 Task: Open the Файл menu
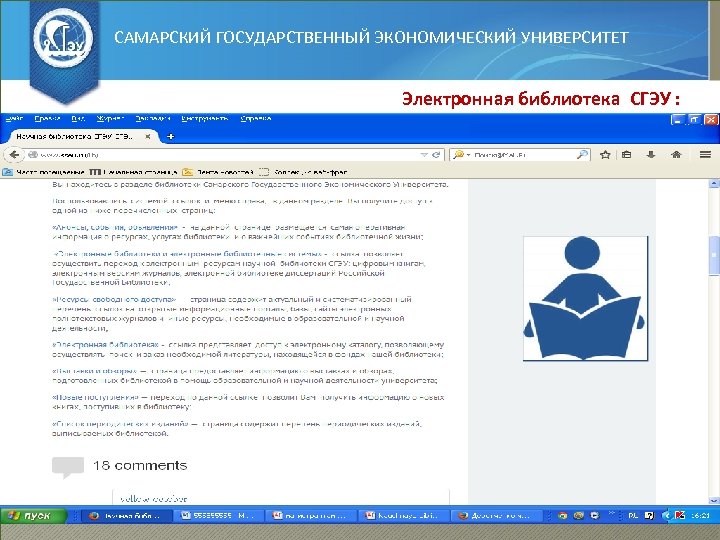pos(14,118)
